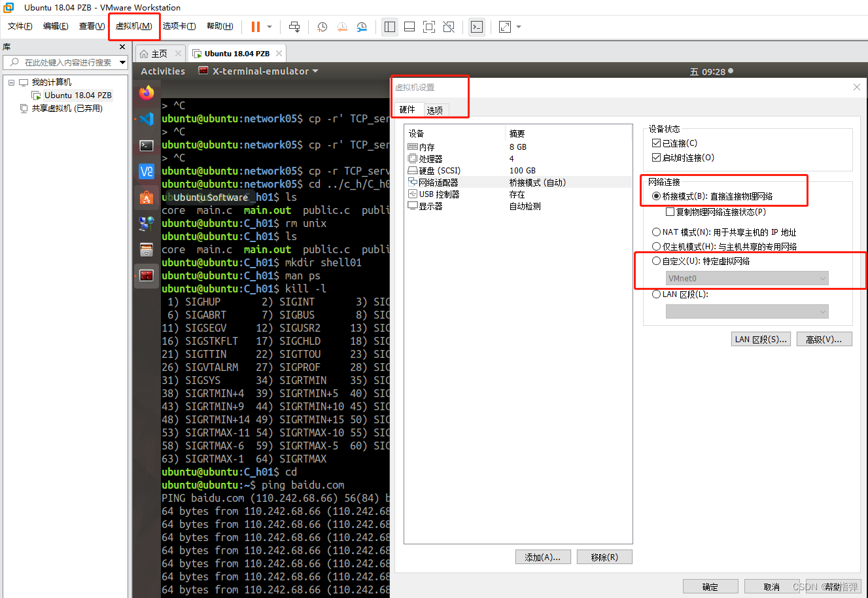Click 移除(R) remove device button
This screenshot has width=868, height=598.
pos(604,557)
